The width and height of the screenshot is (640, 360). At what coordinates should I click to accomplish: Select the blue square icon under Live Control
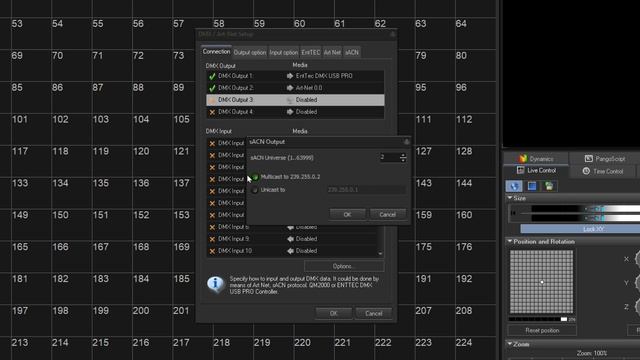pyautogui.click(x=532, y=186)
